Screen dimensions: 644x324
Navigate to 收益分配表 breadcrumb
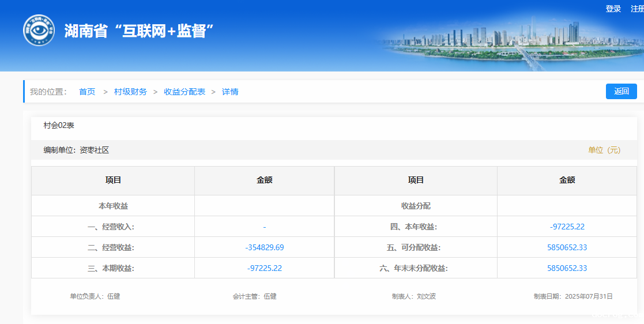[x=184, y=92]
